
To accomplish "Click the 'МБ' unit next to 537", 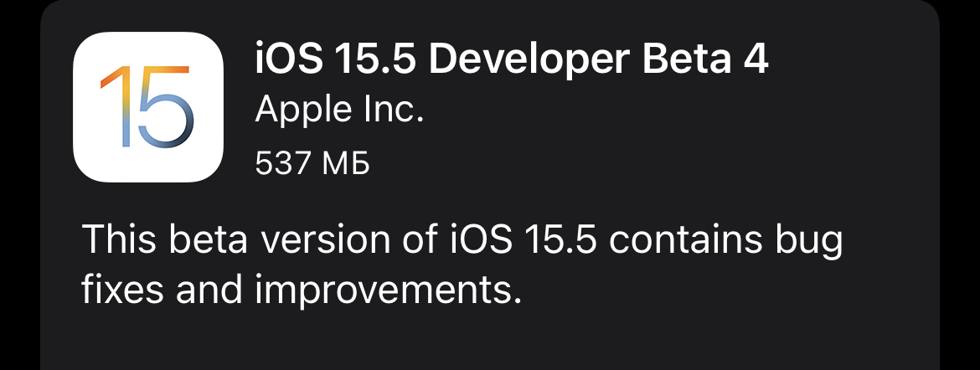I will click(346, 164).
